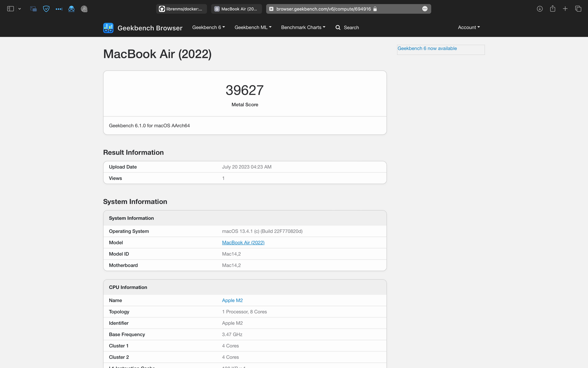Click the Share icon in Safari toolbar

[553, 9]
